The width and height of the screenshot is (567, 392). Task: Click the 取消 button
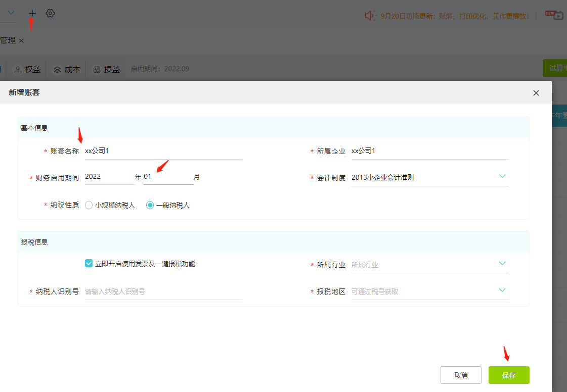point(461,375)
